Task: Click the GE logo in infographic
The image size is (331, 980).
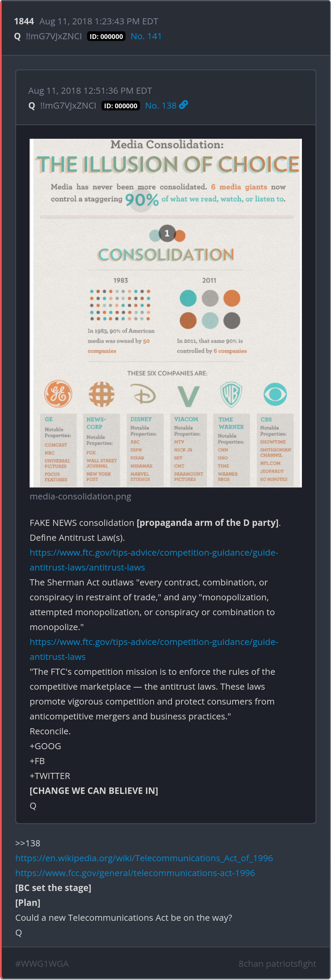Action: point(58,393)
